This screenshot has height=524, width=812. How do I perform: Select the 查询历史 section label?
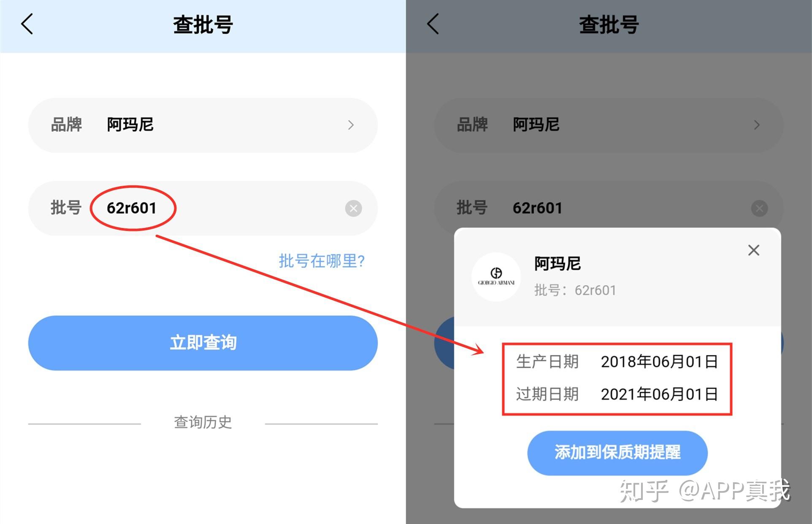(203, 422)
